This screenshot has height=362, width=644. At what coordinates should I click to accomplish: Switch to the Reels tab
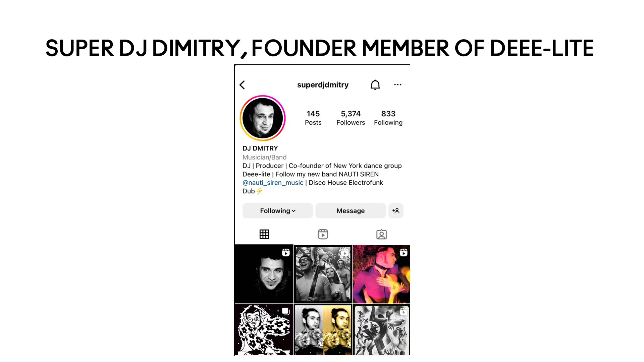pyautogui.click(x=323, y=234)
